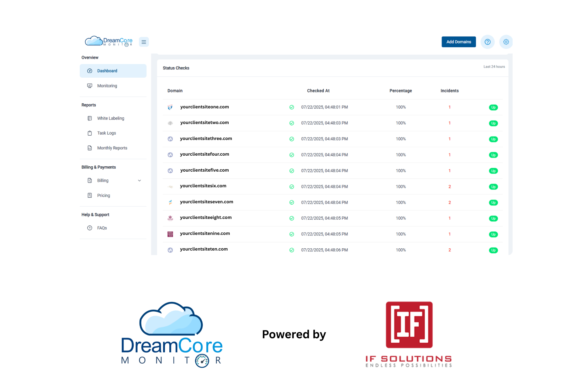Open yourclientsiteone.com domain link
588x389 pixels.
pos(204,107)
